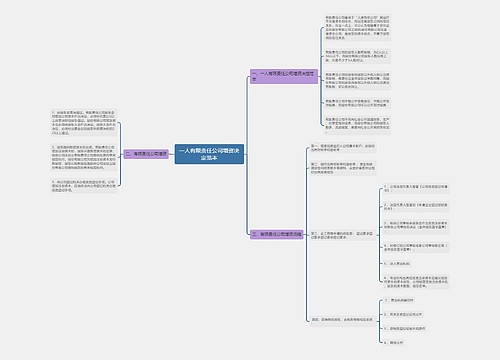Image resolution: width=500 pixels, height=360 pixels.
Task: Select purple branch '二、有限责任公司增资'
Action: (146, 154)
